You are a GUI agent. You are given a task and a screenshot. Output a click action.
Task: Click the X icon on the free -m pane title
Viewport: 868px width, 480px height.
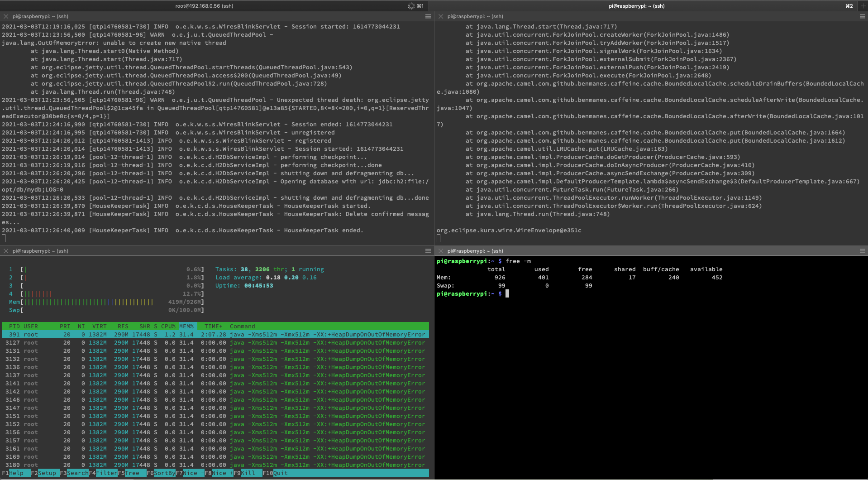(440, 250)
